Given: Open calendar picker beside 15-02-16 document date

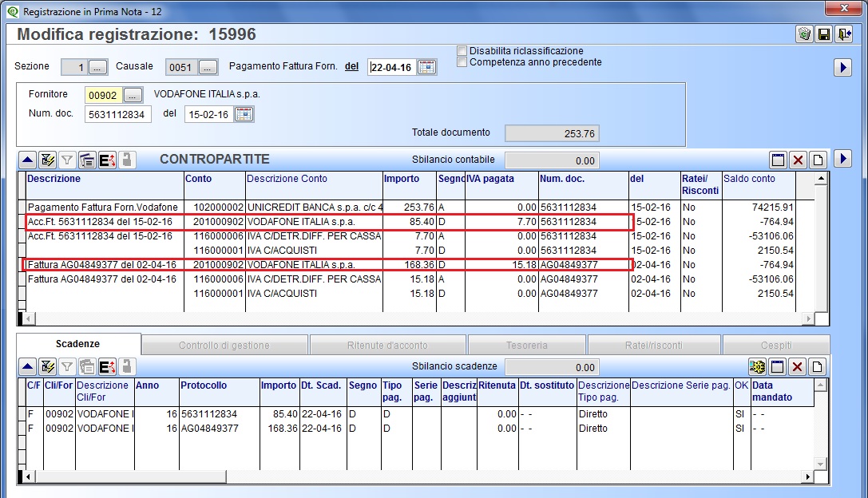Looking at the screenshot, I should tap(244, 115).
